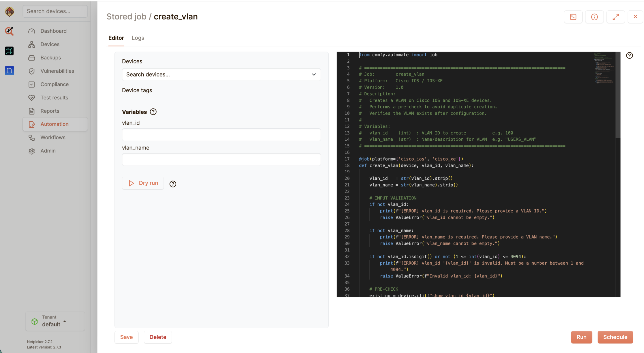Click the Reports document icon
644x353 pixels.
pos(32,111)
